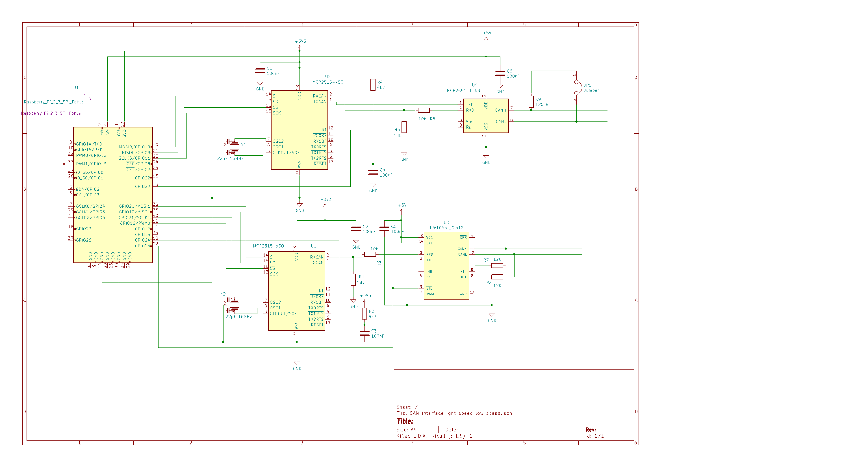This screenshot has width=868, height=467.
Task: Select resistor R1 18k
Action: (x=353, y=280)
